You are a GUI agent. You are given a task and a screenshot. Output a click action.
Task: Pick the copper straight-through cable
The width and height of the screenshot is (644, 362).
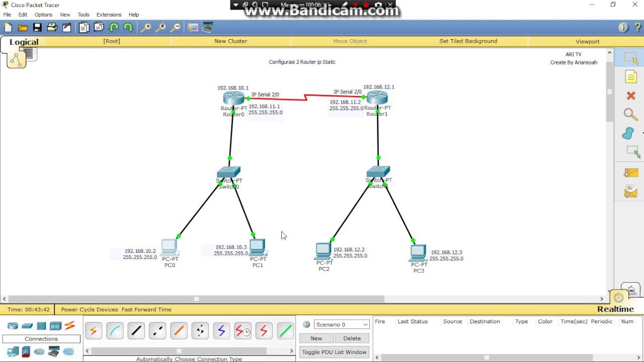(x=136, y=331)
